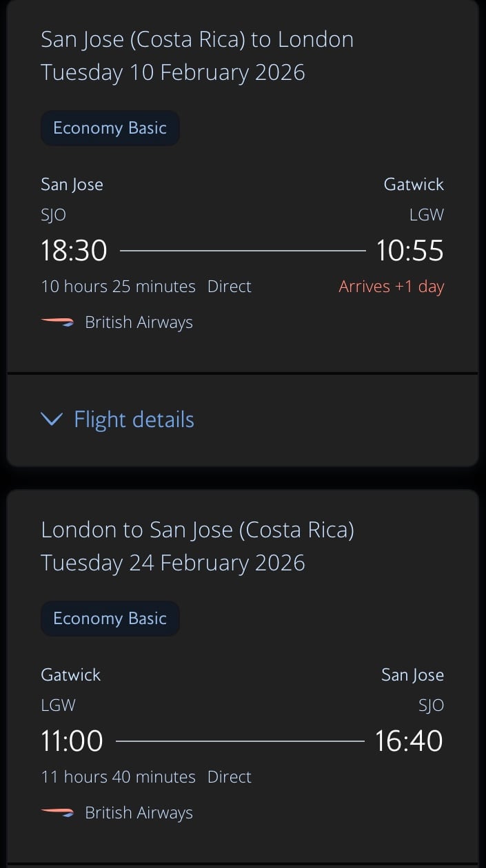Click the 11 hours 40 minutes duration text

(117, 776)
